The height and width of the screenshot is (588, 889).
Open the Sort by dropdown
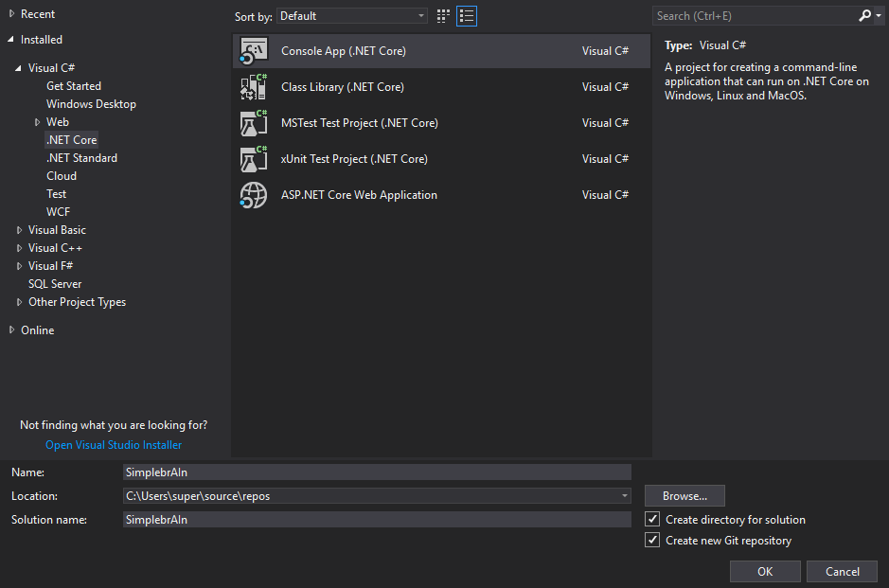coord(352,16)
